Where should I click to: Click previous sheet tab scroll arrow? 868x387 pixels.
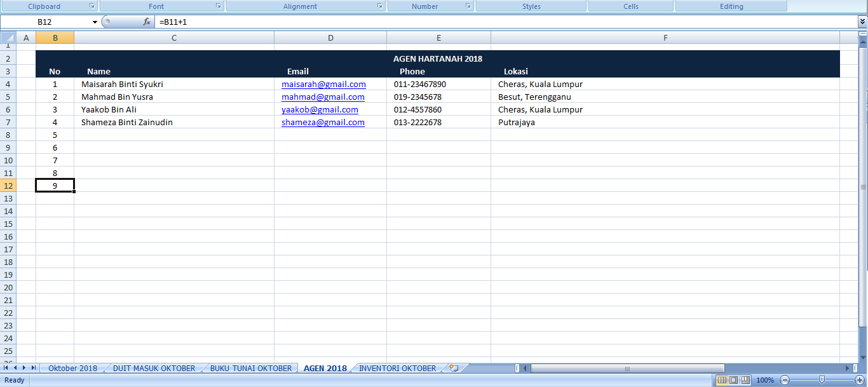point(15,368)
